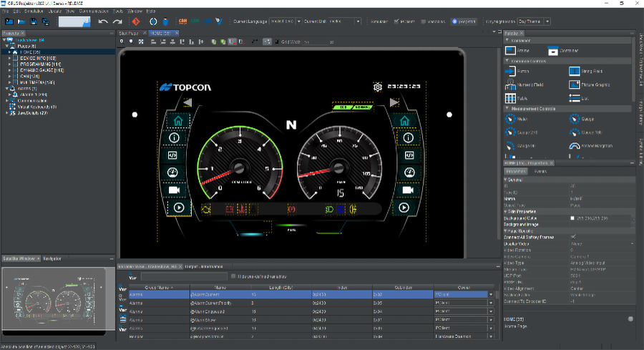
Task: Switch to the Navigator tab
Action: click(x=52, y=258)
